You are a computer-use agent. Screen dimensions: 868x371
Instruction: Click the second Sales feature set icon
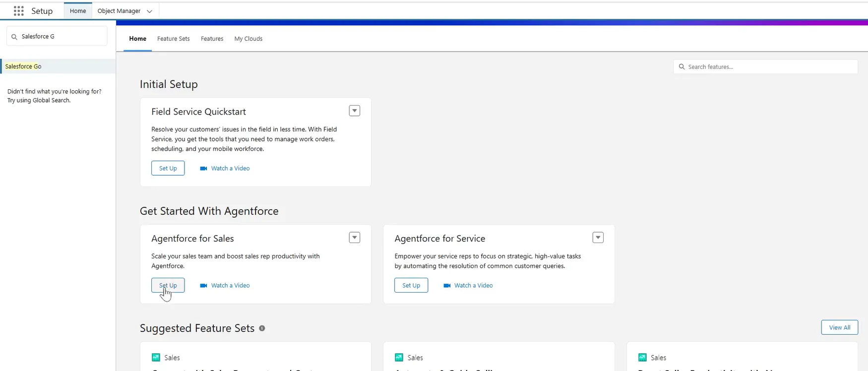click(399, 358)
